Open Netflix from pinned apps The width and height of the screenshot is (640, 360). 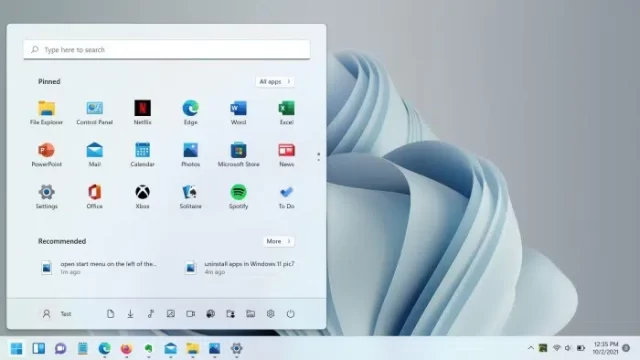click(x=142, y=112)
